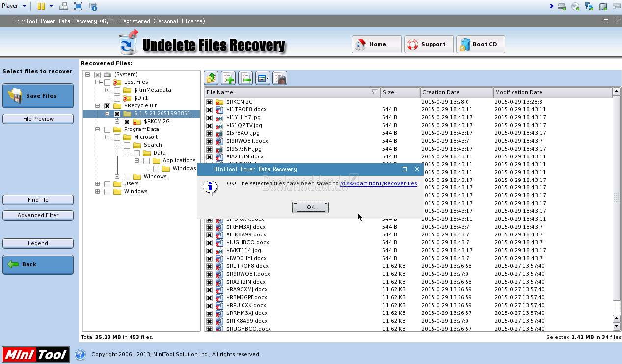
Task: Click the uncheck-all files toolbar icon with green minus
Action: coord(245,78)
